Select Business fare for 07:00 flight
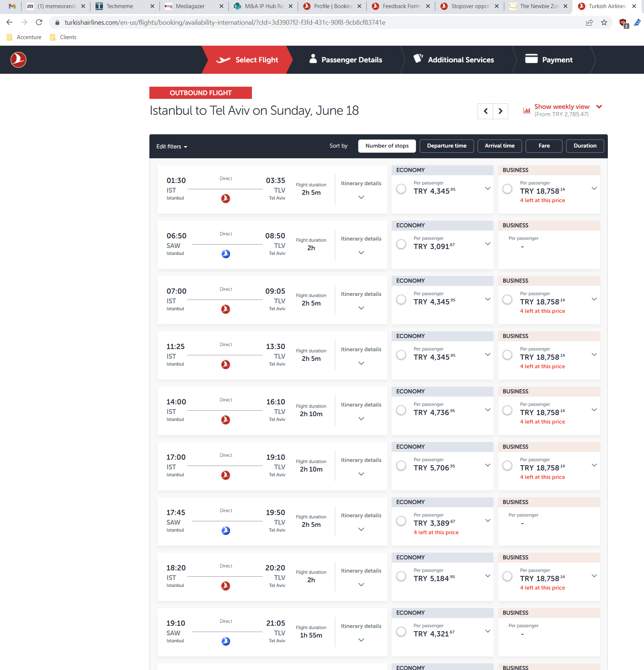The width and height of the screenshot is (644, 670). [508, 300]
